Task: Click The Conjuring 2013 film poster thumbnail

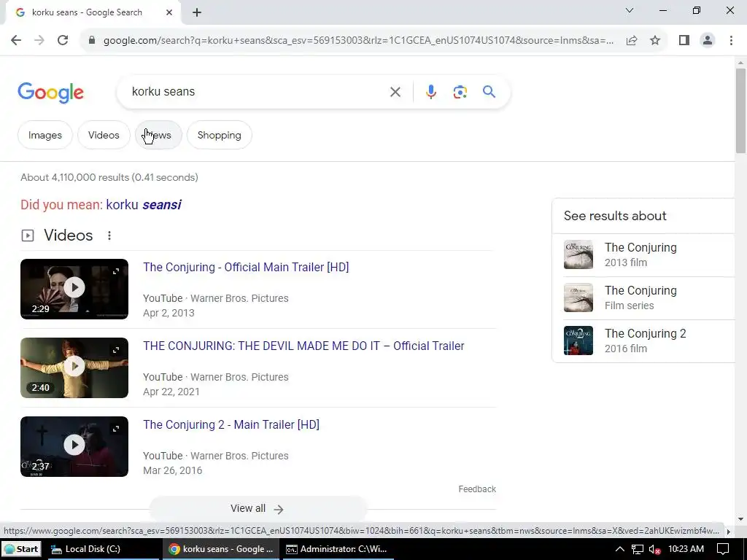Action: 578,254
